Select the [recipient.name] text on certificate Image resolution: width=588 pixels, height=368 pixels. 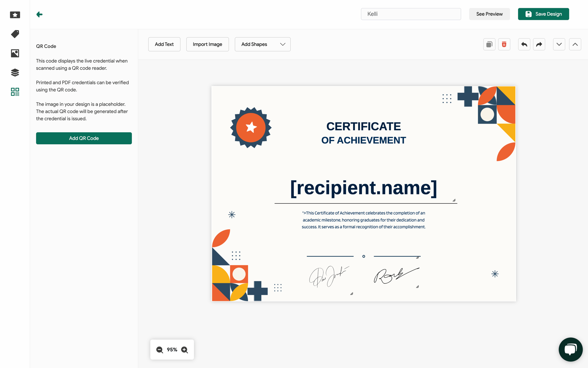tap(364, 188)
